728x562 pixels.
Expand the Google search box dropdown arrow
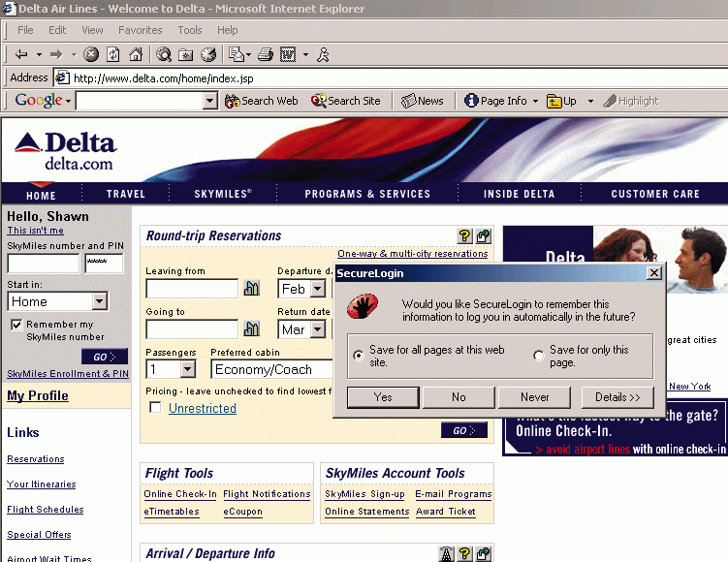coord(210,101)
